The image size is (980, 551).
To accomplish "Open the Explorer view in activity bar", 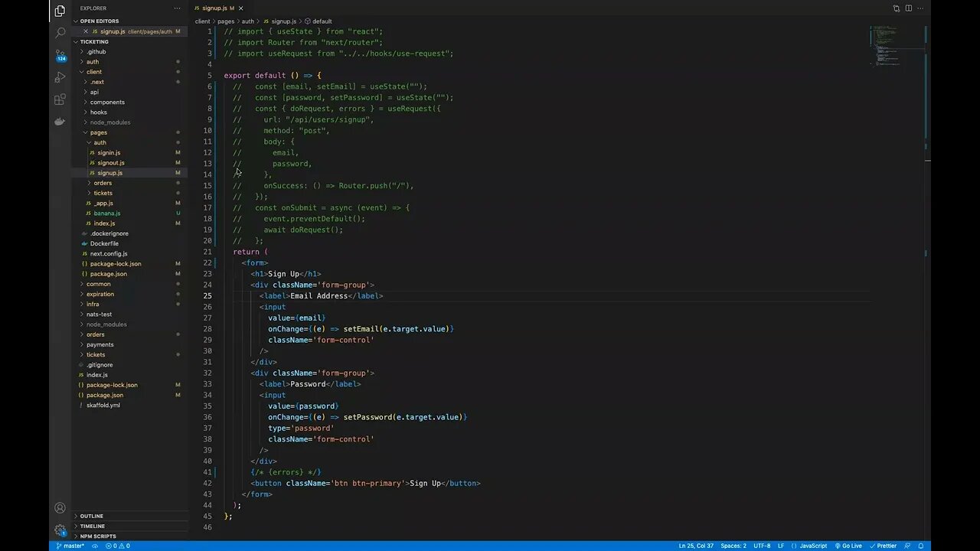I will tap(60, 11).
